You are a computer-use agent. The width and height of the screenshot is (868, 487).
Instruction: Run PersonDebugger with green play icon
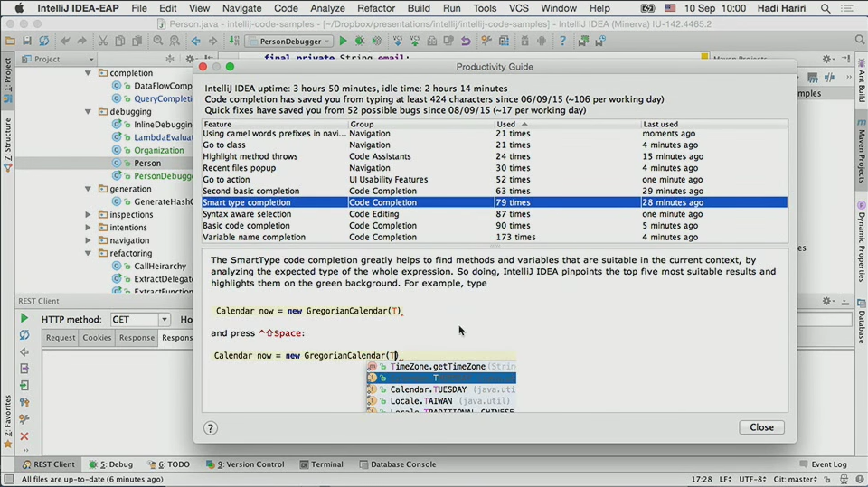pyautogui.click(x=344, y=41)
